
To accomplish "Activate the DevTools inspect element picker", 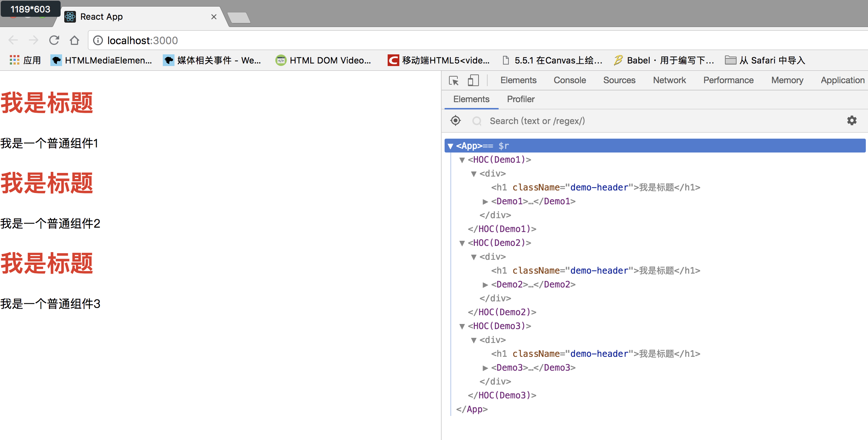I will (454, 80).
